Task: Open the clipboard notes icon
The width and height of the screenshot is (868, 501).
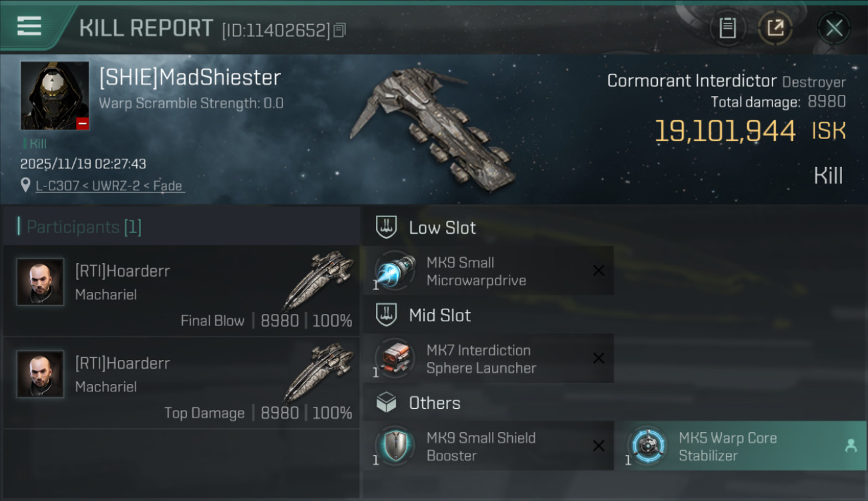Action: [x=727, y=27]
